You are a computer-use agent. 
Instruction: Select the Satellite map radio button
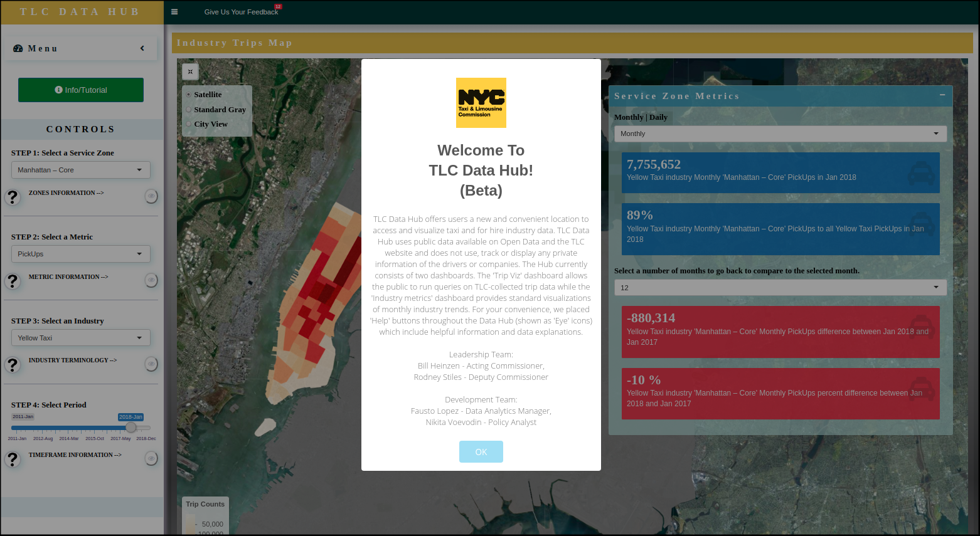(x=189, y=95)
